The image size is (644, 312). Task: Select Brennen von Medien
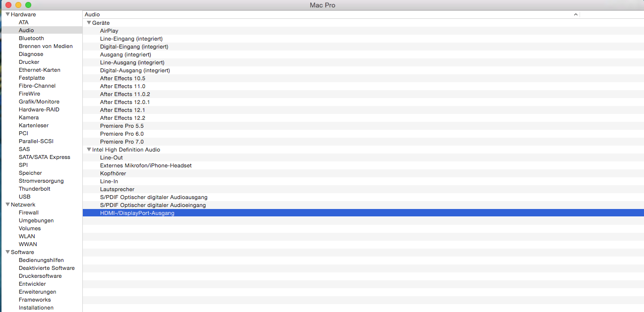46,46
